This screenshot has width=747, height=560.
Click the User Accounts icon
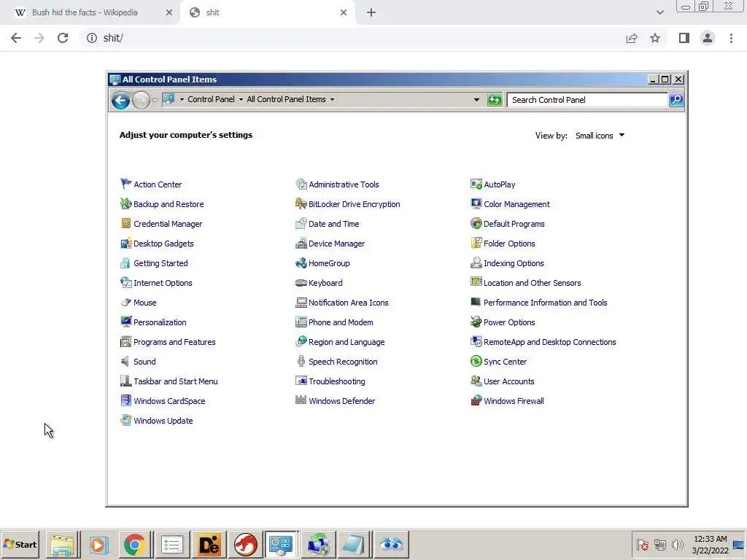pyautogui.click(x=476, y=381)
